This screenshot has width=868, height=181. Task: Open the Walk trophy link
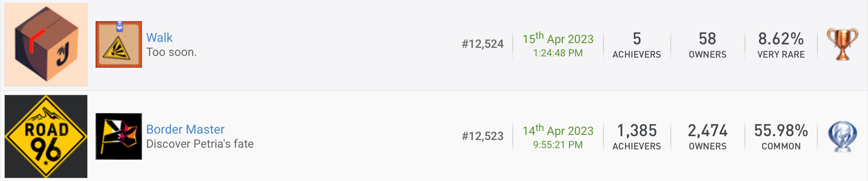(159, 38)
